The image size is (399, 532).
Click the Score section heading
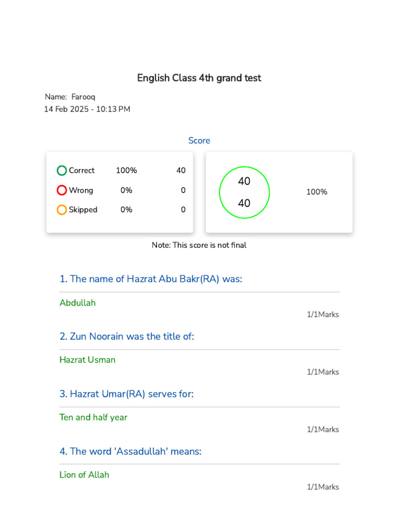pyautogui.click(x=199, y=141)
